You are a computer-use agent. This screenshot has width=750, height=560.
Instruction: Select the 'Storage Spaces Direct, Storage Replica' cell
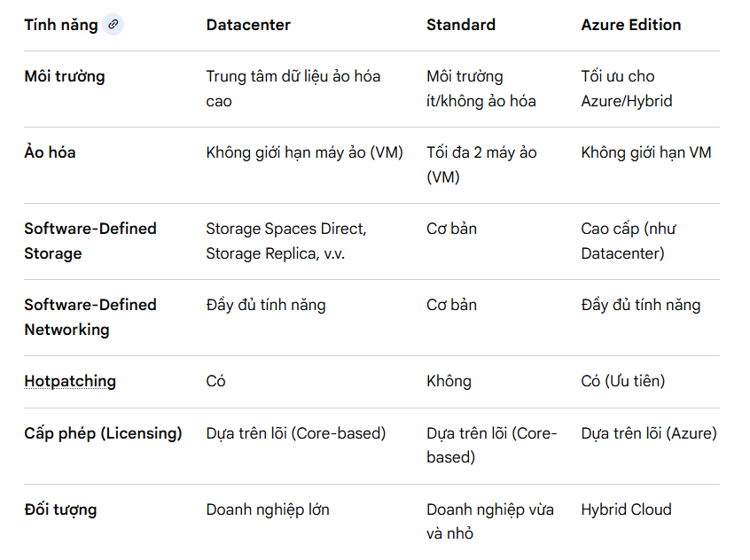285,241
